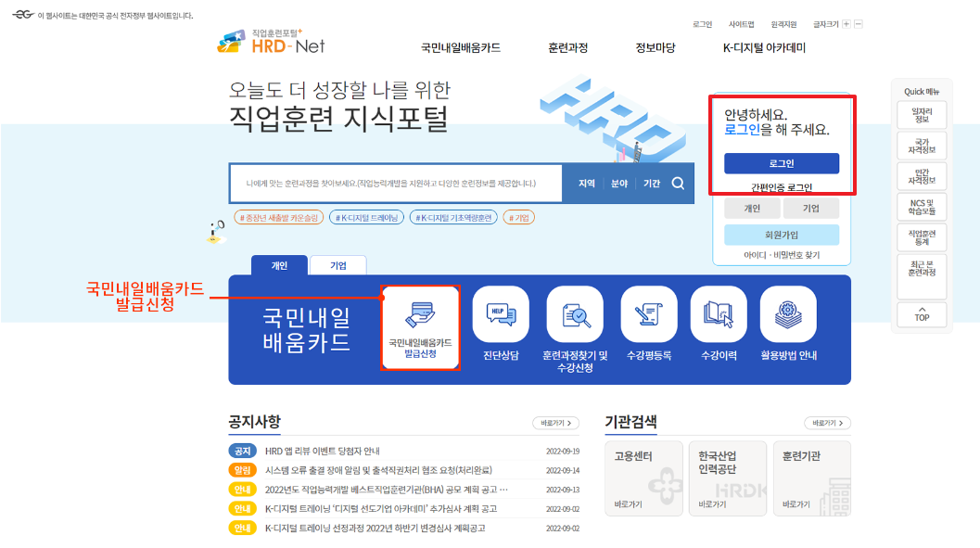Open Quick menu 국가 자격정보
Screen dimensions: 980x548
click(x=922, y=146)
